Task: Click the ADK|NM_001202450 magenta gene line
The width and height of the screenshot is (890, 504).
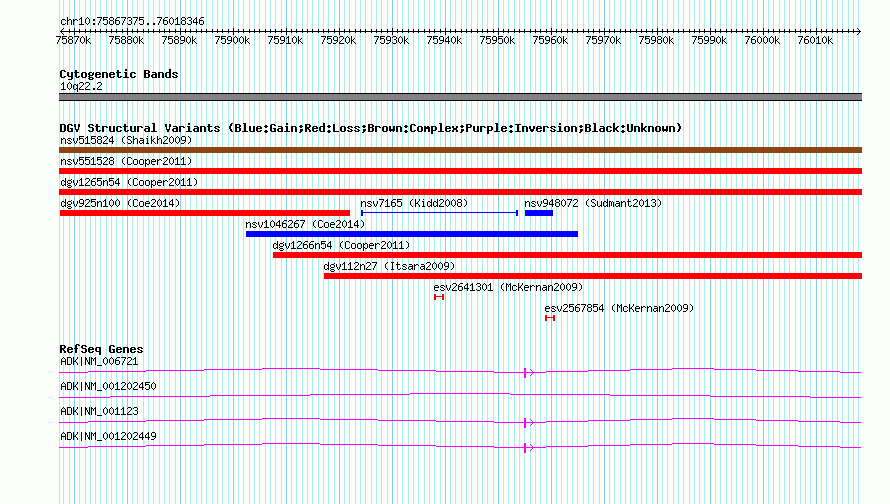Action: [x=460, y=396]
